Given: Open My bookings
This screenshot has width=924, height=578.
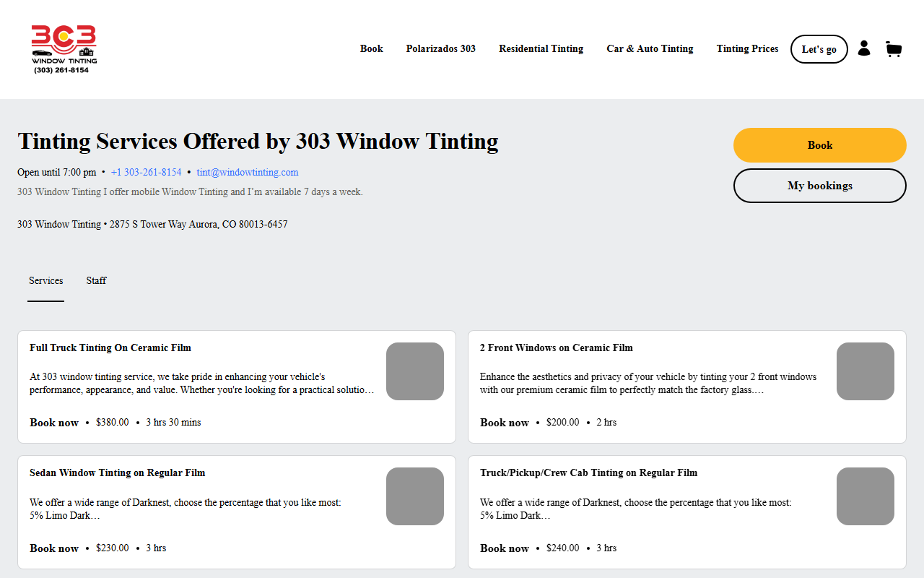Looking at the screenshot, I should click(x=820, y=186).
